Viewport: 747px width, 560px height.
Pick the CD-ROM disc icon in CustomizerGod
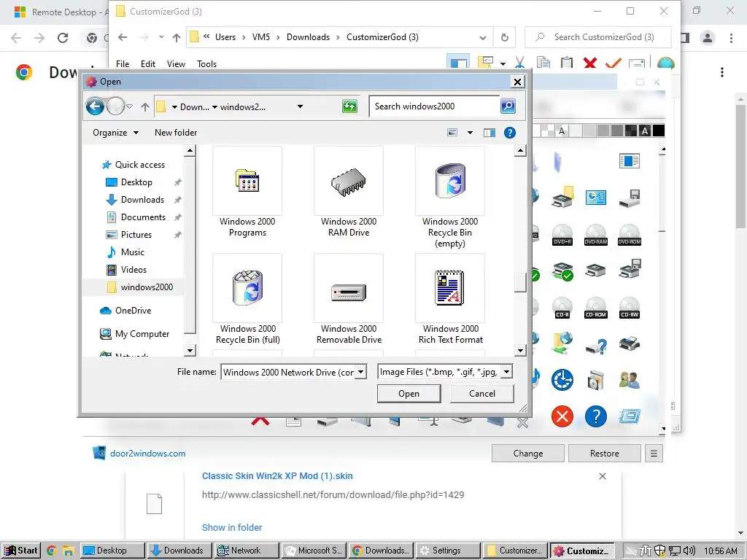pos(596,308)
